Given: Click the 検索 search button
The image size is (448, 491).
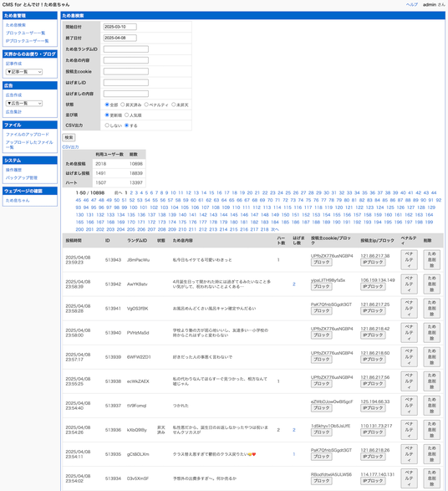Looking at the screenshot, I should pyautogui.click(x=69, y=137).
